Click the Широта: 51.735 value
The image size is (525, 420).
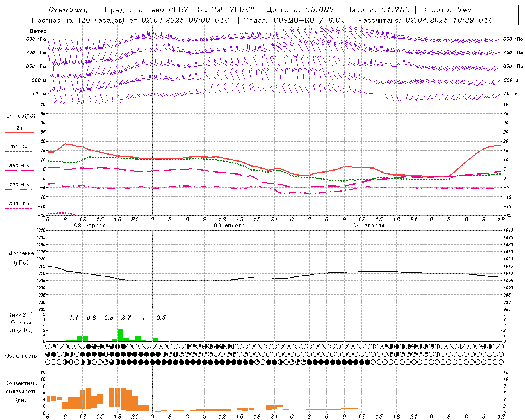point(377,10)
